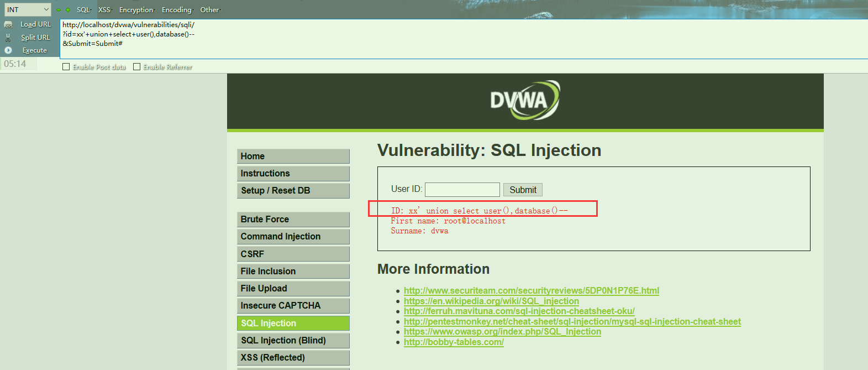The width and height of the screenshot is (868, 370).
Task: Click the Load URL printer icon
Action: click(8, 24)
